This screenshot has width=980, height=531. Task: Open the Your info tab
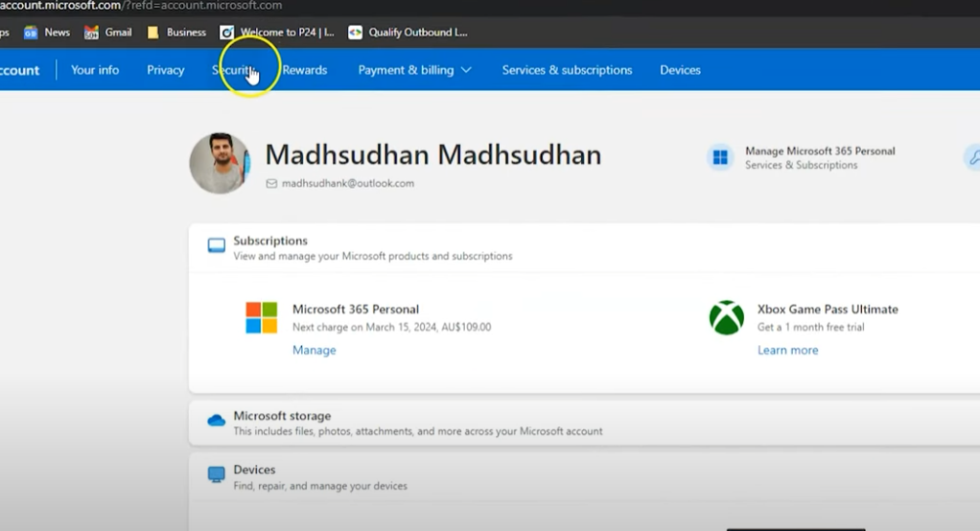point(95,70)
